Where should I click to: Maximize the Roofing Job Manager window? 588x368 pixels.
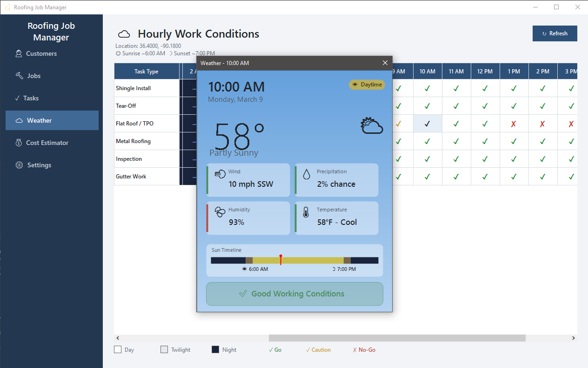556,7
